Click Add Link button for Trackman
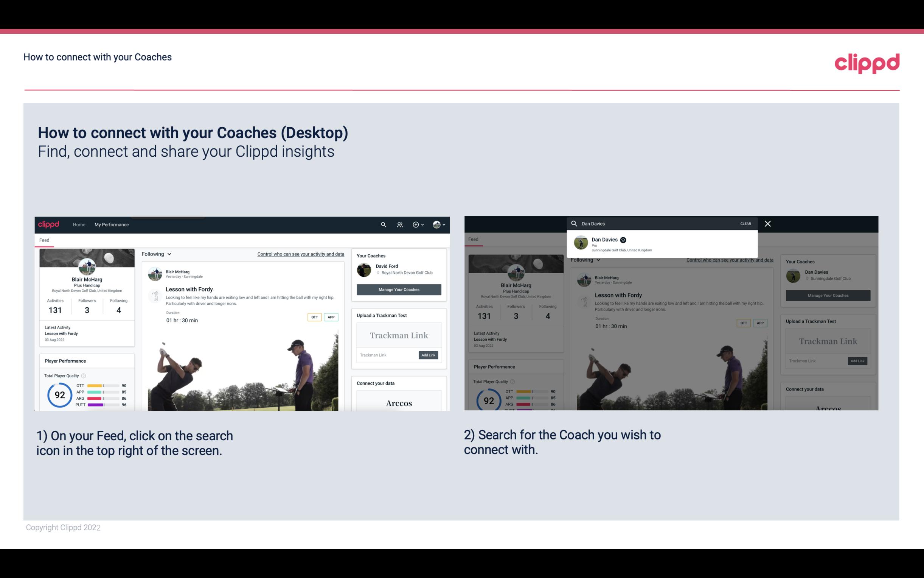 coord(429,355)
